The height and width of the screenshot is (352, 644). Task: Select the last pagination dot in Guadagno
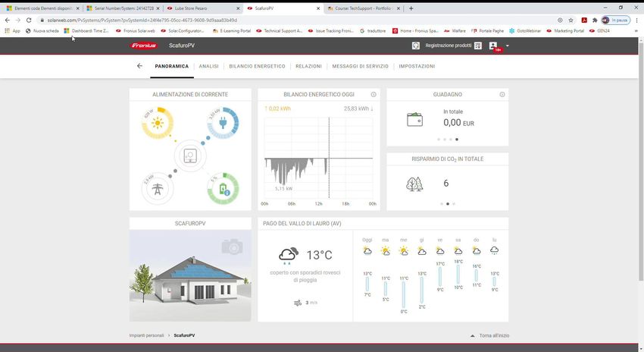point(457,140)
